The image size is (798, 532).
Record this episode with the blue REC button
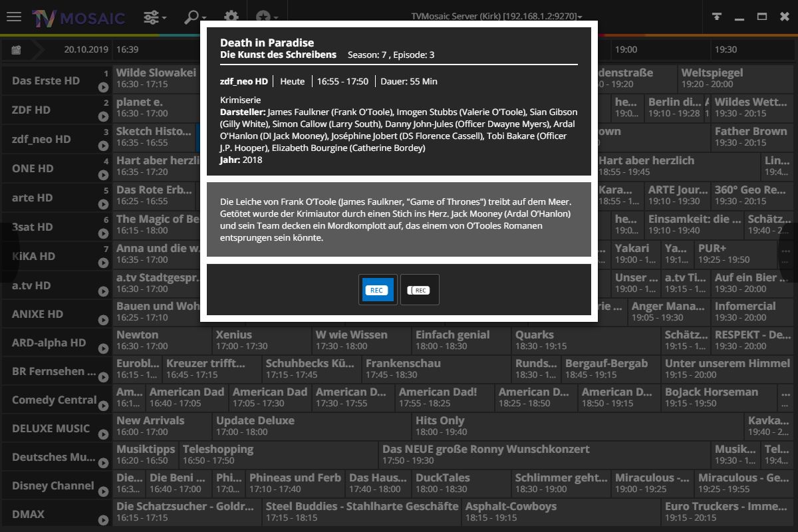coord(378,290)
